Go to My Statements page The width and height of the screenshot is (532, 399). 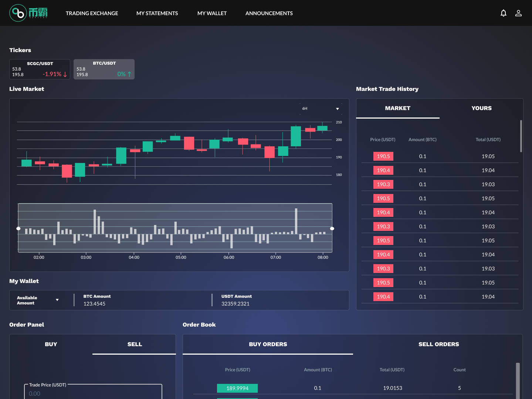(x=157, y=13)
